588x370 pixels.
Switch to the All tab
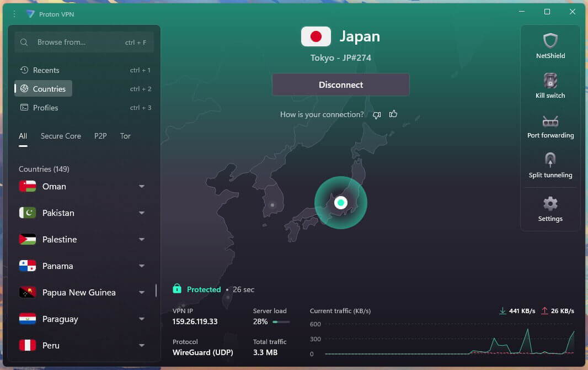click(23, 136)
